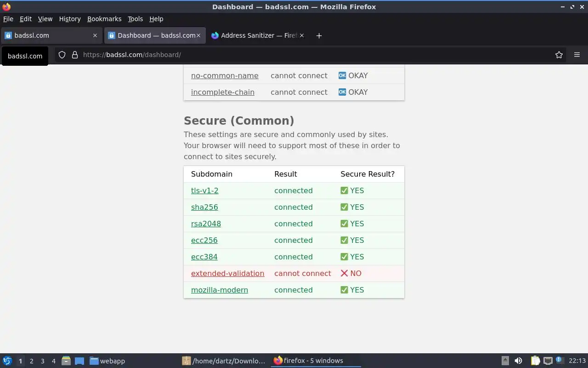This screenshot has height=368, width=588.
Task: Switch to workspace 3 in the taskbar
Action: coord(42,361)
